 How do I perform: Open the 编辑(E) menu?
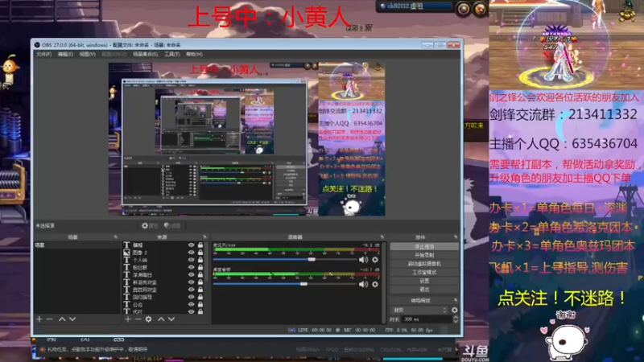click(x=65, y=54)
